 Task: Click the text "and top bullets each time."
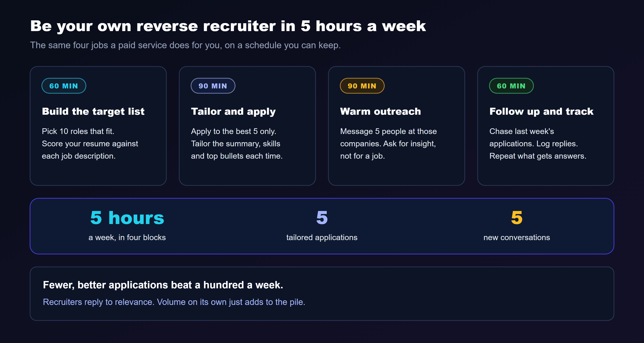(x=236, y=156)
